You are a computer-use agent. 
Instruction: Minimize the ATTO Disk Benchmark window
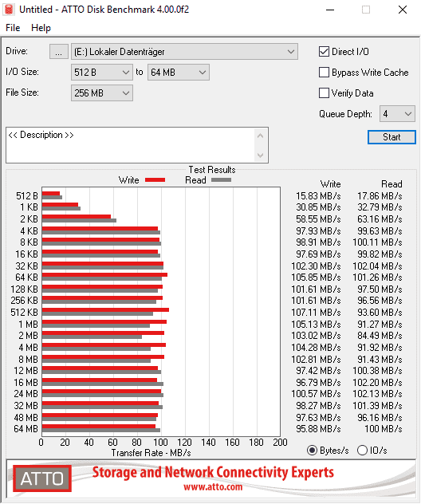point(330,10)
